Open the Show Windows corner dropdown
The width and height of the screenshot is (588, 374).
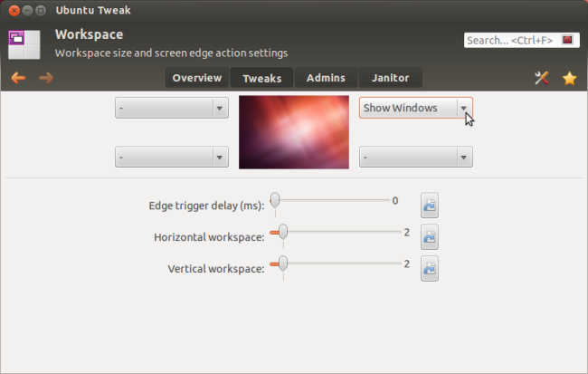(x=416, y=108)
